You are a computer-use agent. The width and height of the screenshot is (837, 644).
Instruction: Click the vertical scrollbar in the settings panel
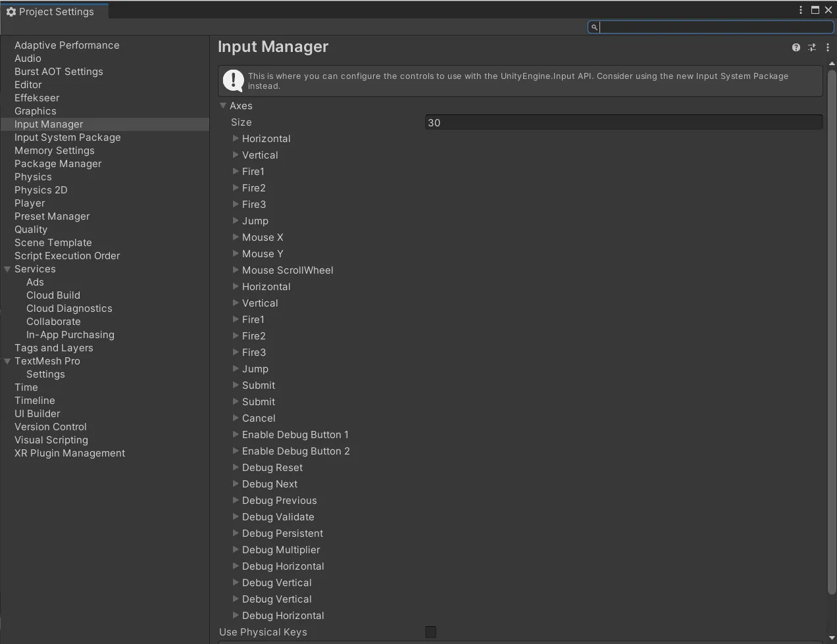(831, 329)
